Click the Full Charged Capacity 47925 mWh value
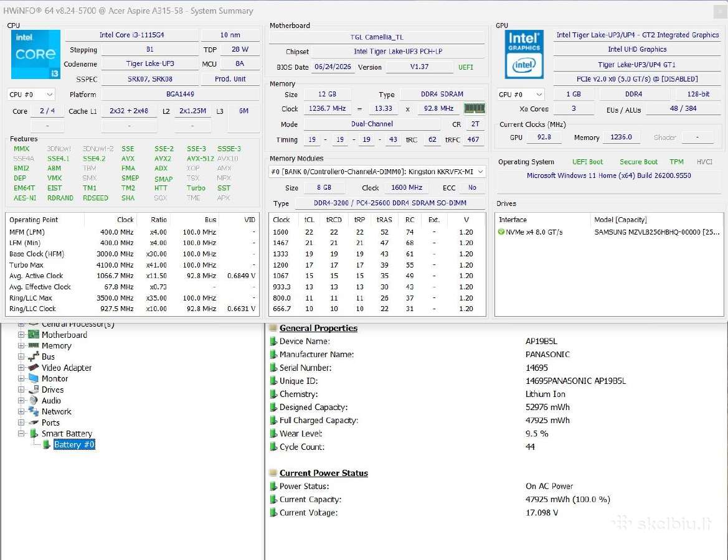This screenshot has height=560, width=728. click(547, 421)
